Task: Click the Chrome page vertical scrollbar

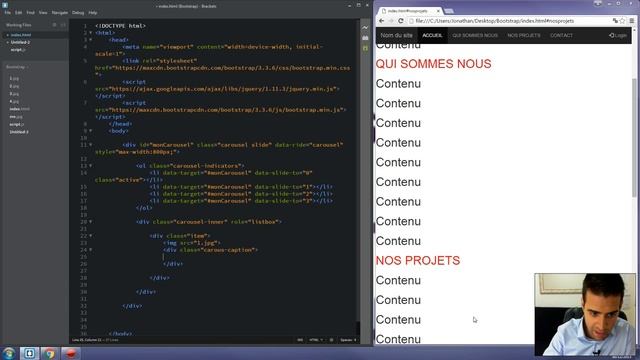Action: coord(634,137)
